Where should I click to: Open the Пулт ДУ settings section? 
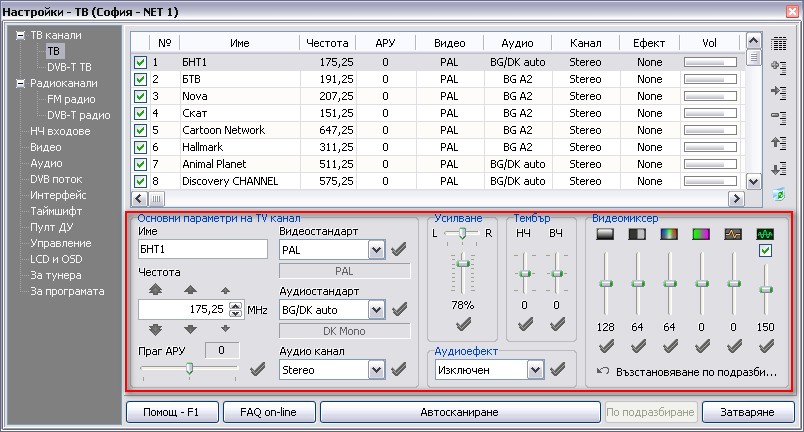(x=51, y=227)
